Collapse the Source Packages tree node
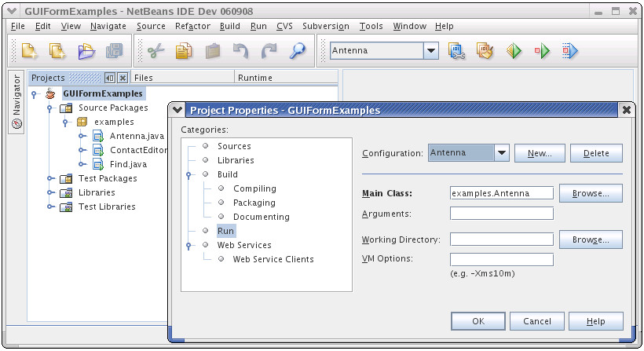This screenshot has width=644, height=351. click(49, 108)
